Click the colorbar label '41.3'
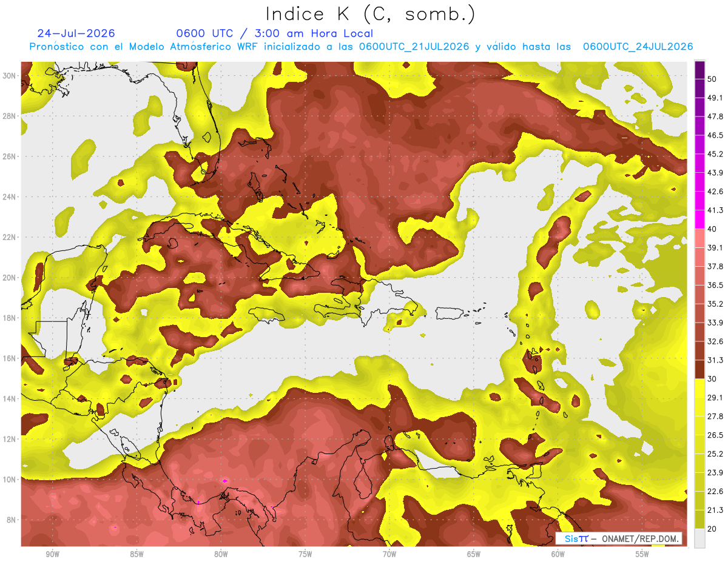728x562 pixels. [715, 210]
